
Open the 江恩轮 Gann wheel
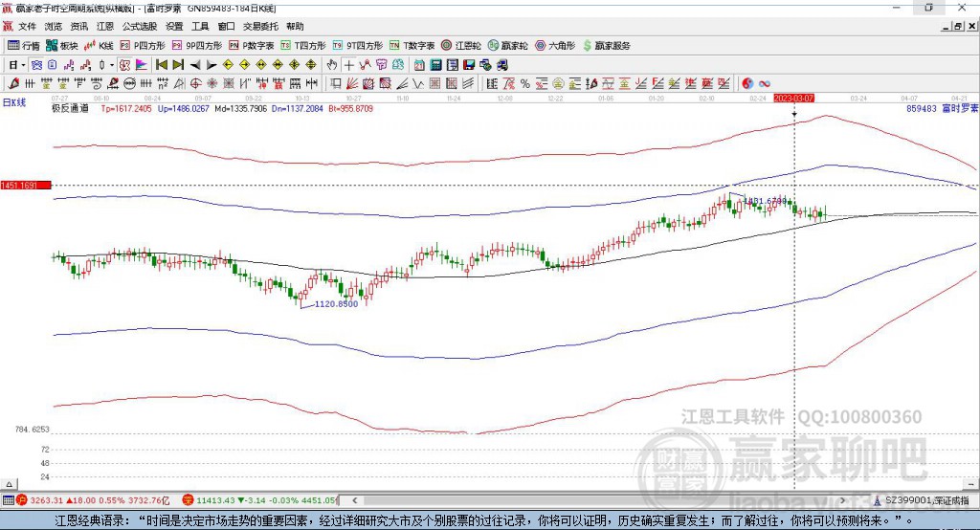click(461, 46)
